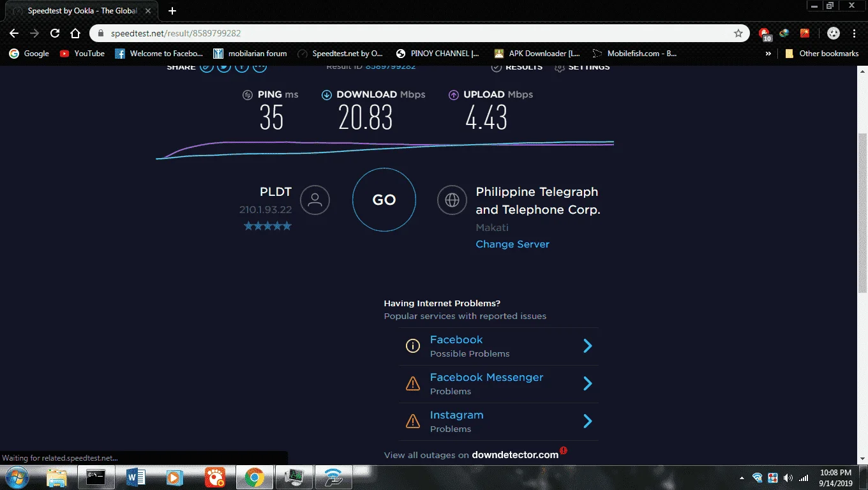Reload the Speedtest result page
Image resolution: width=868 pixels, height=490 pixels.
(55, 33)
